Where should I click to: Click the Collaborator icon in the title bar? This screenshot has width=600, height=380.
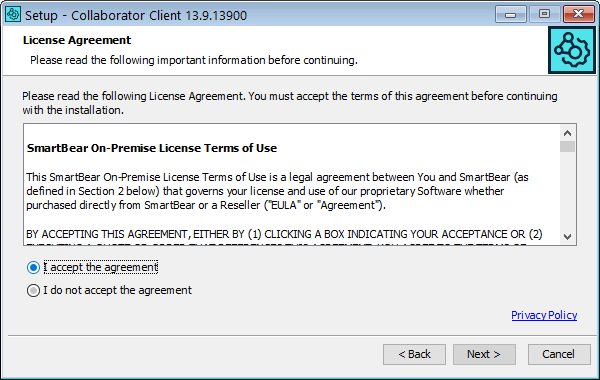pyautogui.click(x=13, y=15)
